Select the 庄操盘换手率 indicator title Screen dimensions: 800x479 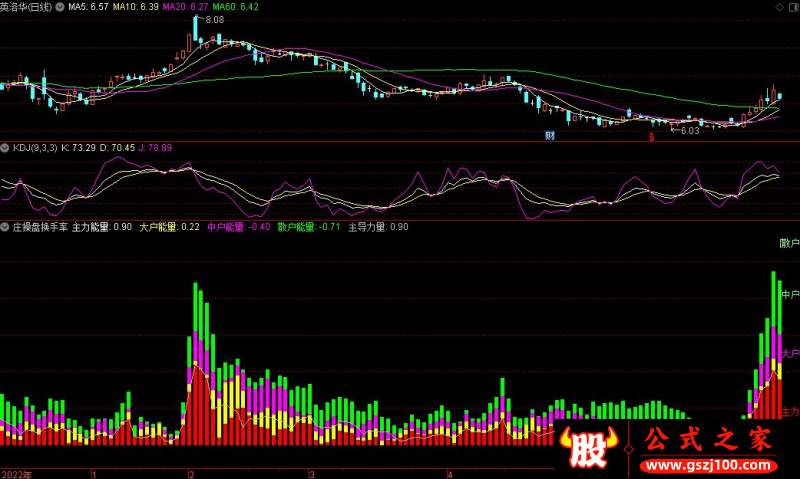click(39, 227)
